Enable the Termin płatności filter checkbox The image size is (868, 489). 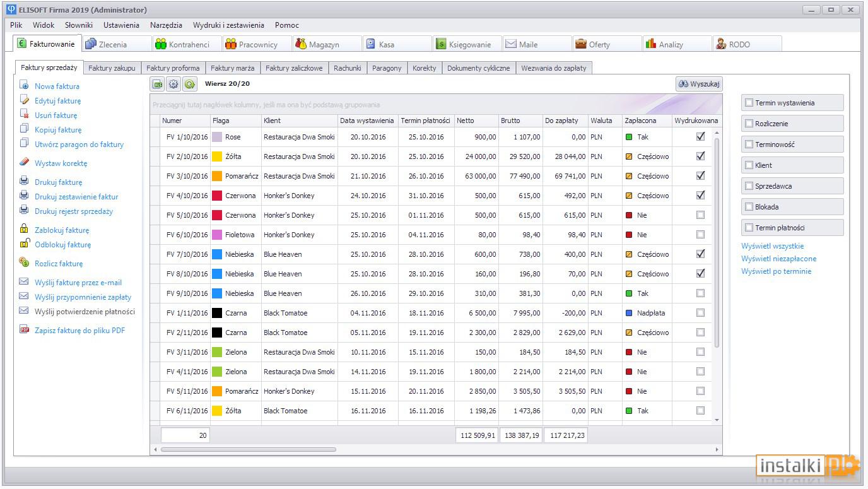[x=749, y=228]
